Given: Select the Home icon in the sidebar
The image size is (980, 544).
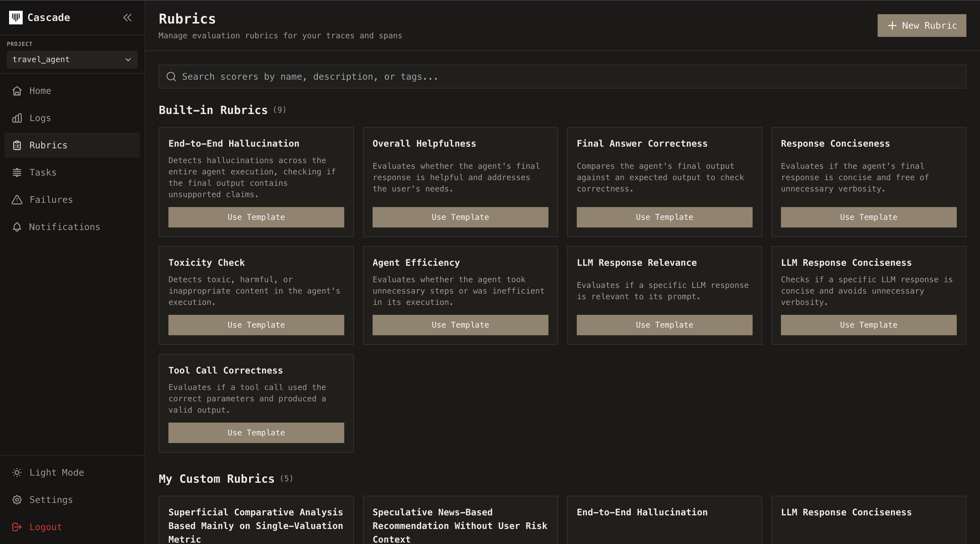Looking at the screenshot, I should point(17,91).
